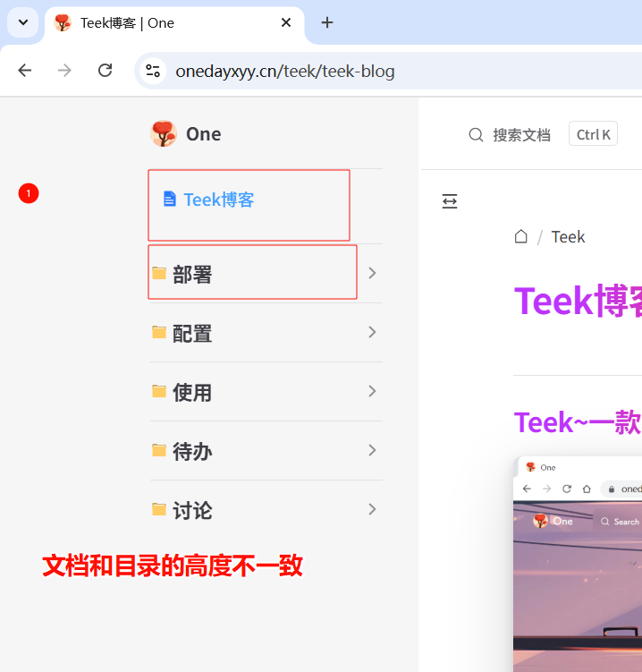Screen dimensions: 642x672
Task: Reload the current page
Action: point(105,71)
